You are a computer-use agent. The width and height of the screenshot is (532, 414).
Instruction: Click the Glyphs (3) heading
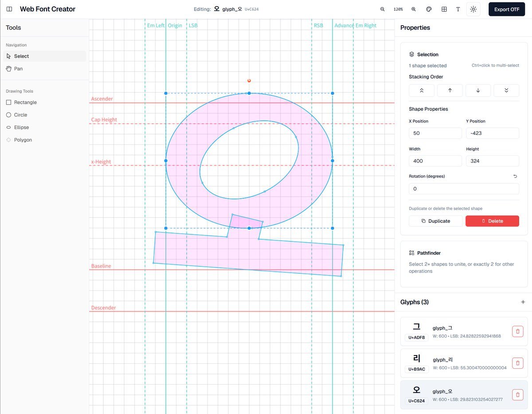(x=415, y=302)
